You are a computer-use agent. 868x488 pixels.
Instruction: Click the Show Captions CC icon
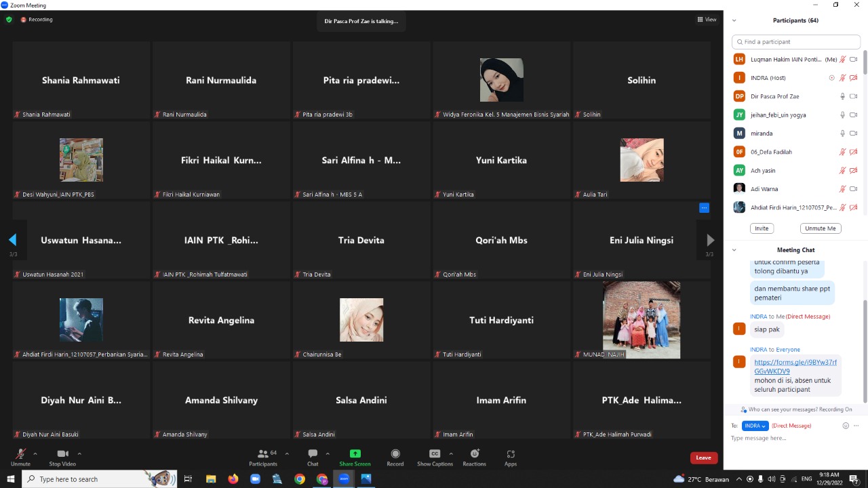(x=435, y=454)
